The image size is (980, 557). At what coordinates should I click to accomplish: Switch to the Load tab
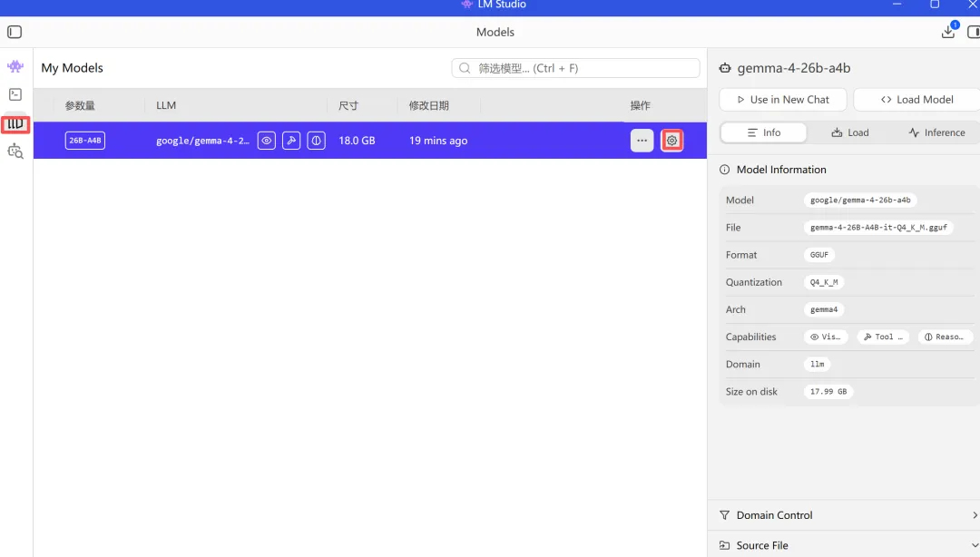(x=850, y=132)
